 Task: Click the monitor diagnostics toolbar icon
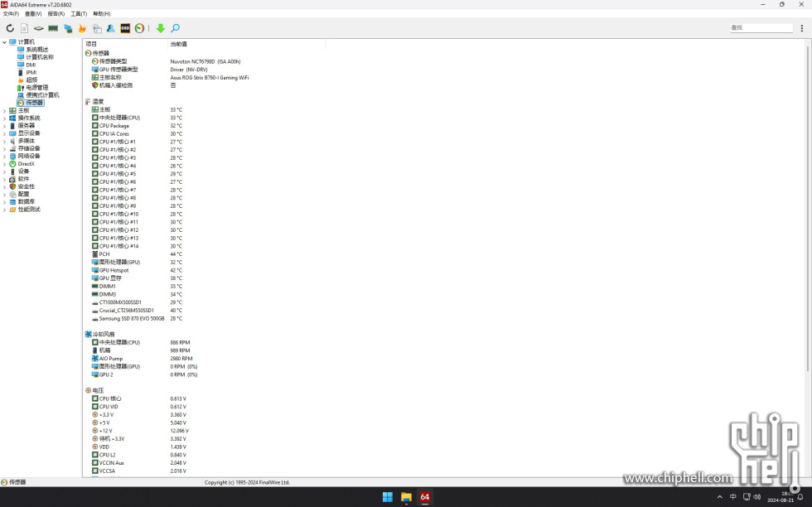coord(68,28)
